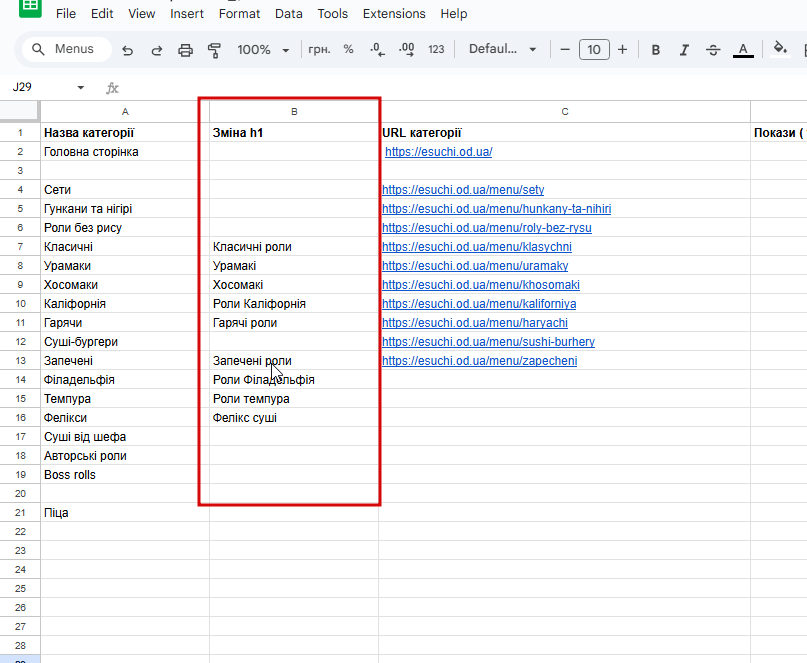The width and height of the screenshot is (807, 663).
Task: Click the fx formula bar icon
Action: pos(112,88)
